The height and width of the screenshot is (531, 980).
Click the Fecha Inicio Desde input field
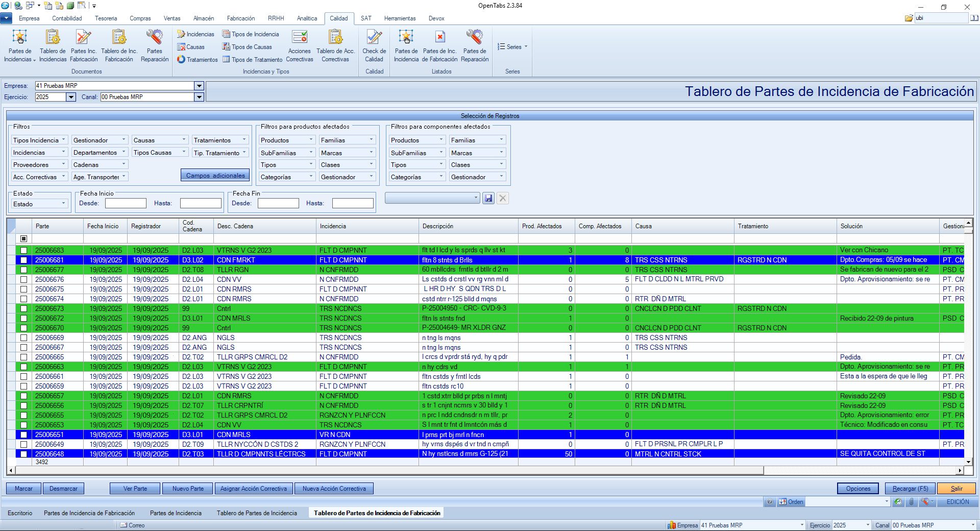(x=126, y=203)
